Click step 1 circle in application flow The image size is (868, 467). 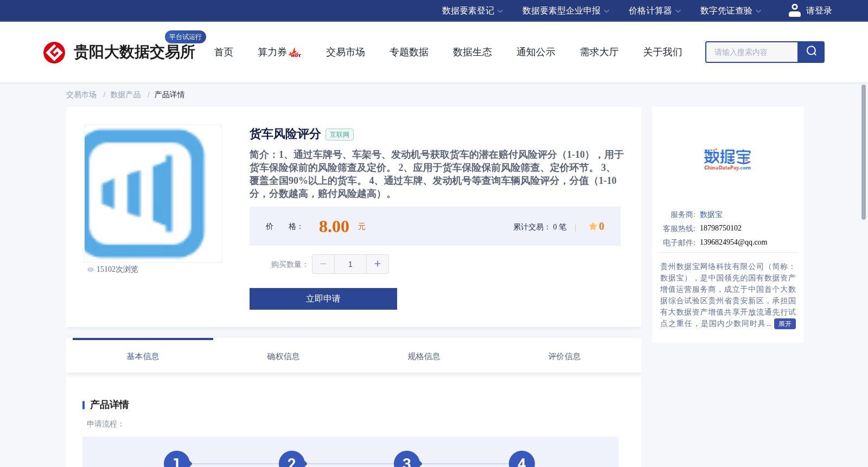(x=177, y=459)
